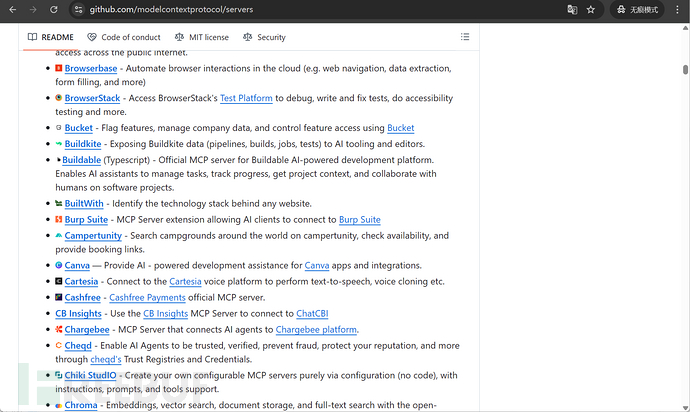Click the BrowserStack logo icon
Screen dimensions: 690x412
[59, 97]
